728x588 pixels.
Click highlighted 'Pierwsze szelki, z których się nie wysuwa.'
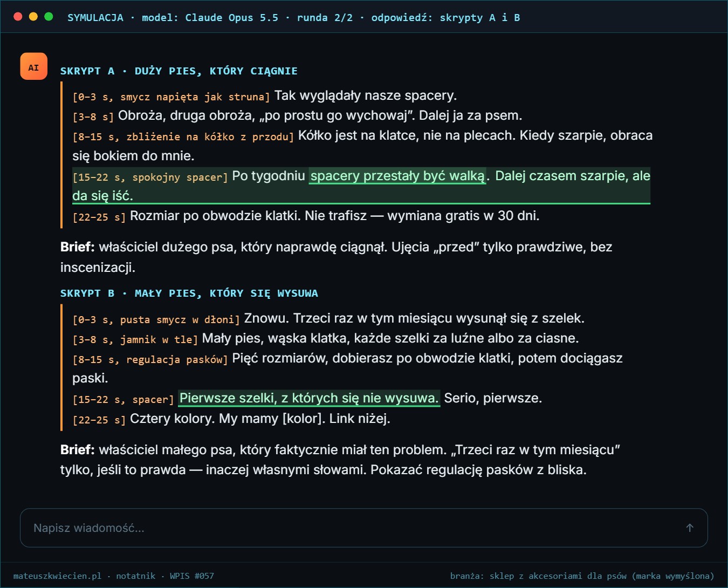coord(309,398)
